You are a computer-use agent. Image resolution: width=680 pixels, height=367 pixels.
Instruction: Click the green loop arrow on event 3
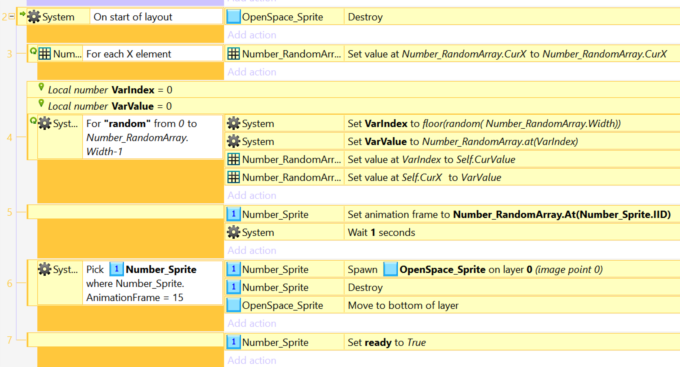(x=33, y=51)
